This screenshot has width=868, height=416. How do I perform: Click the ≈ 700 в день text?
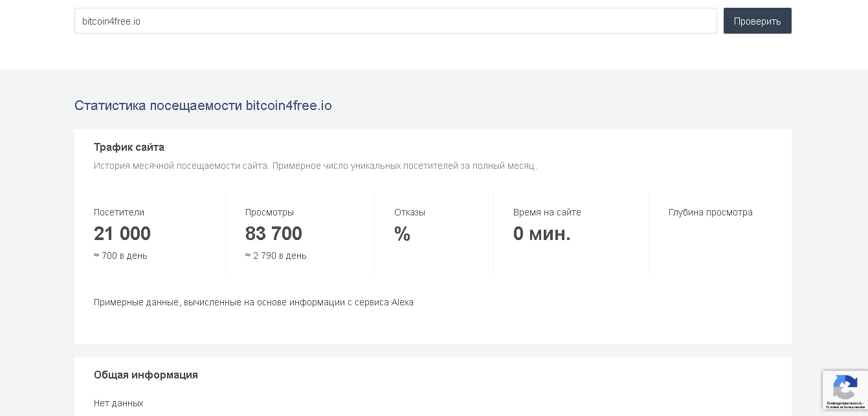click(x=120, y=256)
